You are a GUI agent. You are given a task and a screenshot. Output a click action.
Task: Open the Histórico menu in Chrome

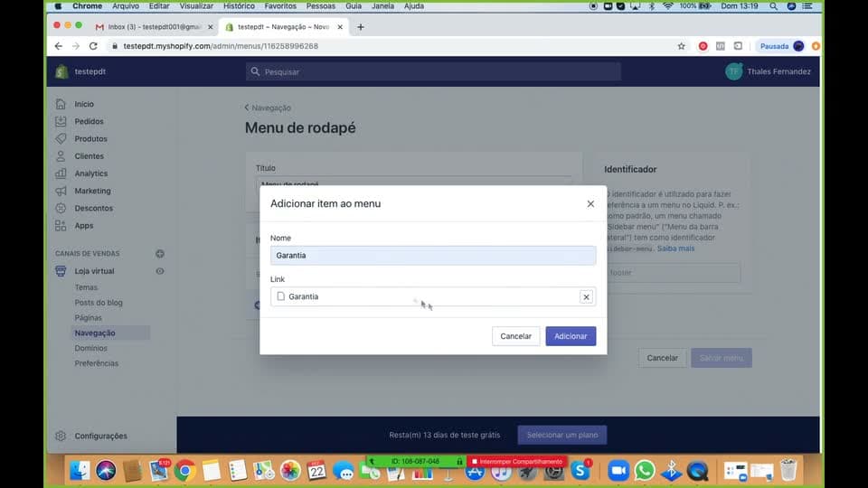tap(239, 6)
